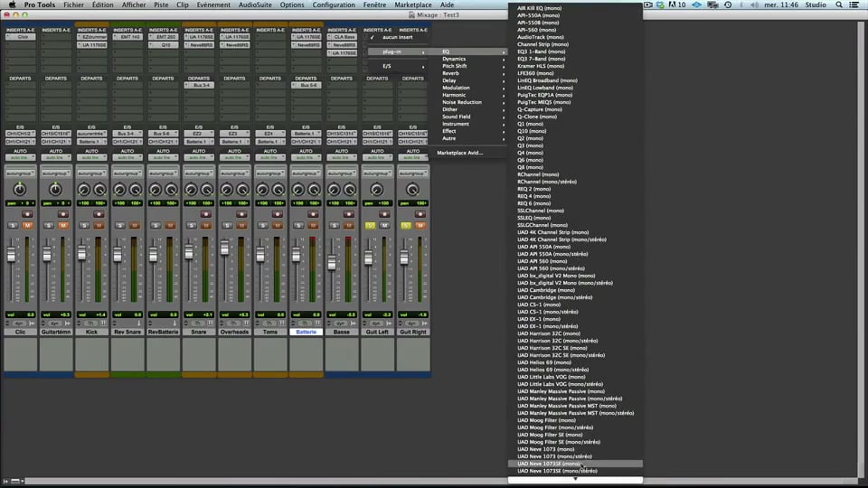Click the volume speaker menu bar icon

point(754,5)
